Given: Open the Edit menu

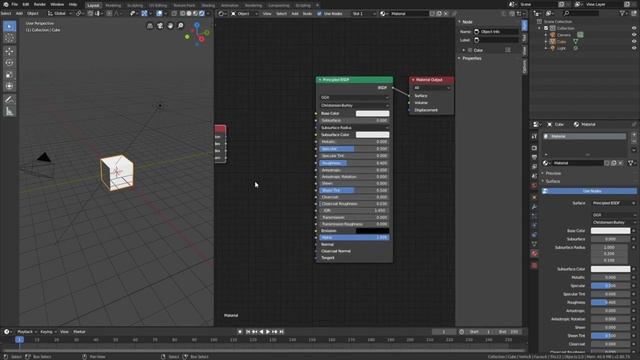Looking at the screenshot, I should tap(26, 4).
